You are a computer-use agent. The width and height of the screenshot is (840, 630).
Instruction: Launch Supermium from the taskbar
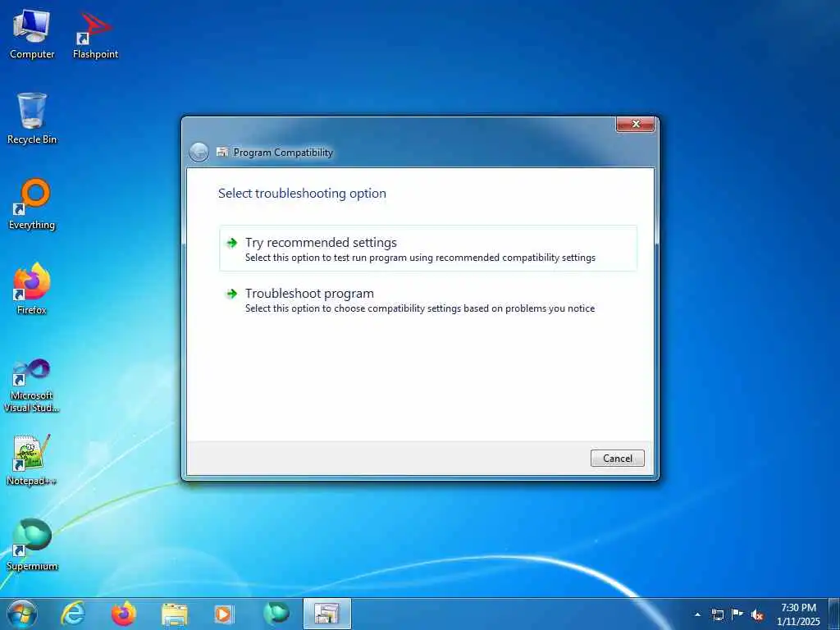(276, 614)
